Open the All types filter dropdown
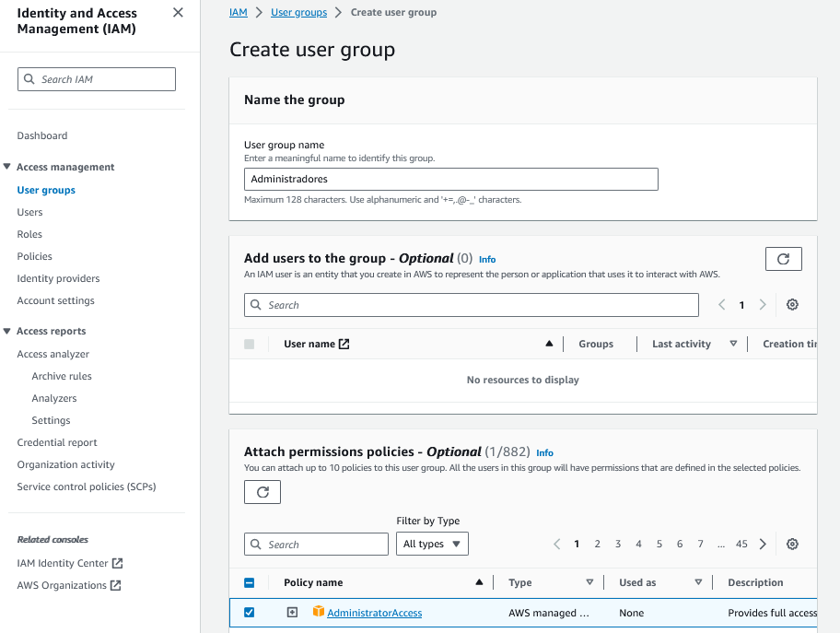840x633 pixels. 432,544
